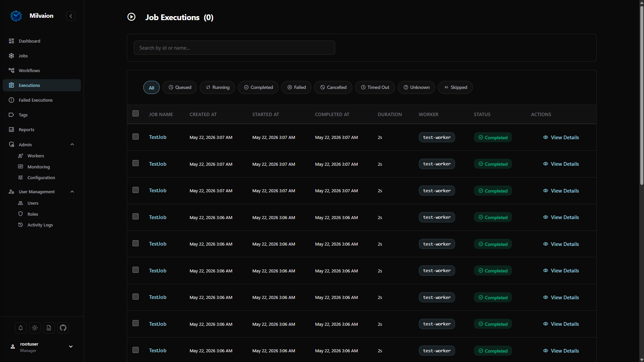Open the documentation file icon
Screen dimensions: 644x362
(49, 328)
